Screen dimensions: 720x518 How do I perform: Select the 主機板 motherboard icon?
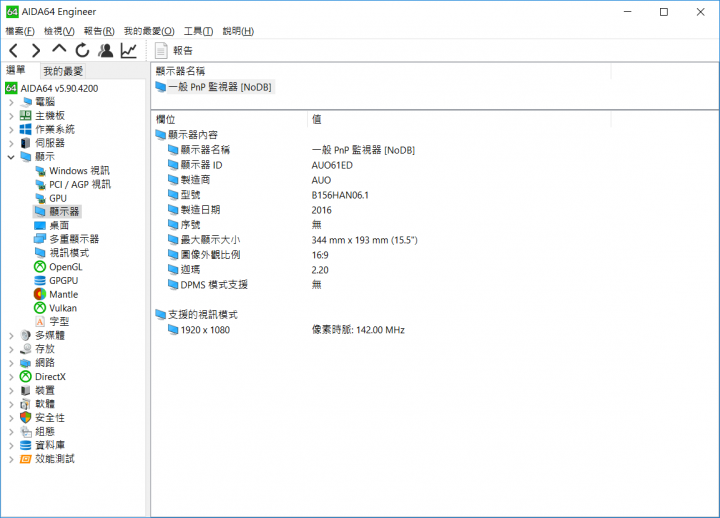pos(26,115)
